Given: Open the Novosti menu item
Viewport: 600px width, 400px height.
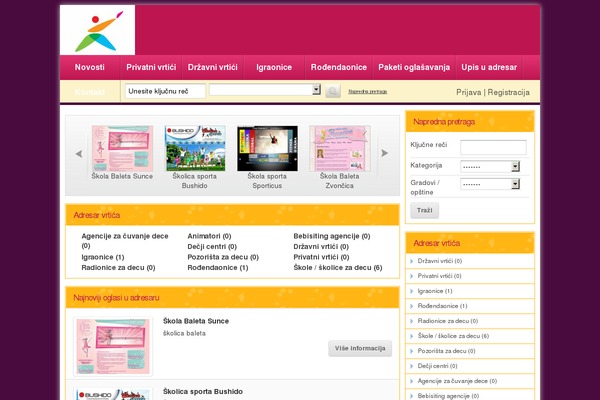Looking at the screenshot, I should coord(90,67).
